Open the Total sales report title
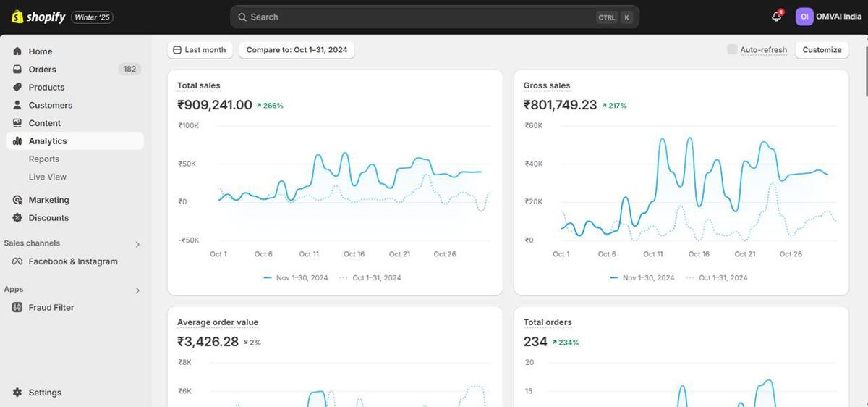The height and width of the screenshot is (407, 868). click(x=199, y=85)
